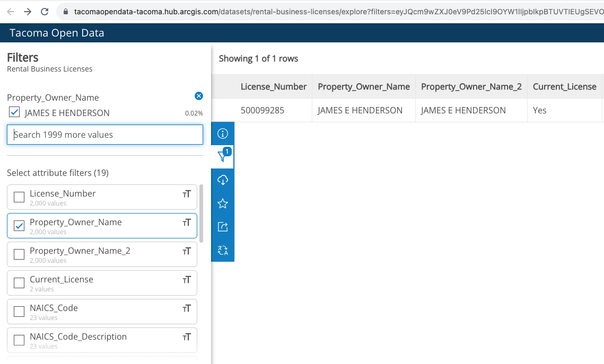Select JAMES E HENDERSON cell under Property_Owner_Name_2
The width and height of the screenshot is (604, 364).
[x=463, y=110]
